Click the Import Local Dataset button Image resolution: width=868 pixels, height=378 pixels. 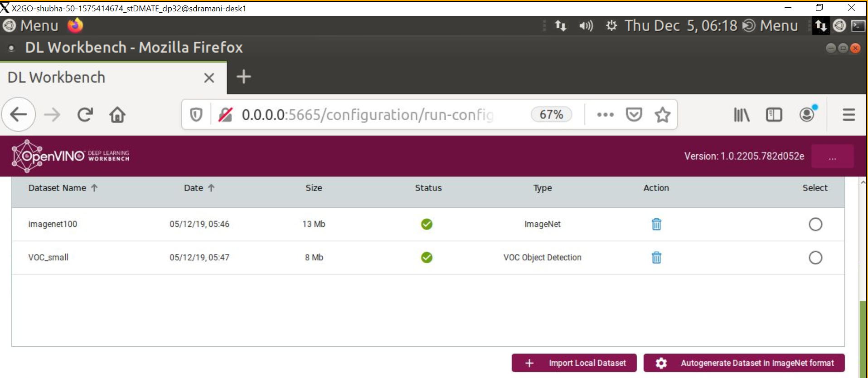[x=574, y=363]
